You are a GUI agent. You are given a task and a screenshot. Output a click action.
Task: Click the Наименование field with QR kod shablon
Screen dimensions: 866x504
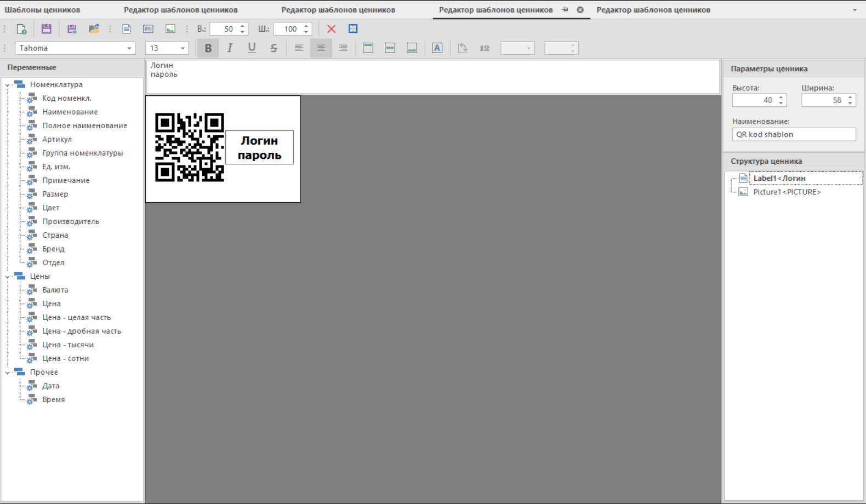click(x=793, y=135)
